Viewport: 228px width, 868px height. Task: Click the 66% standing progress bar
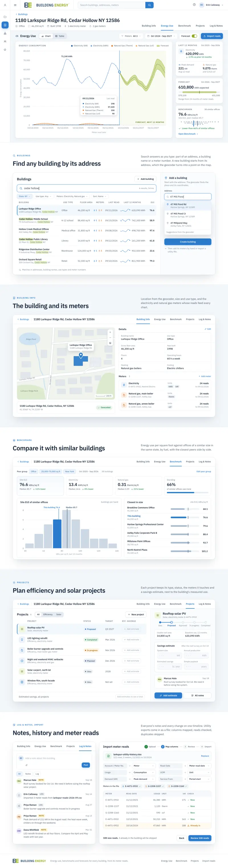(188, 492)
